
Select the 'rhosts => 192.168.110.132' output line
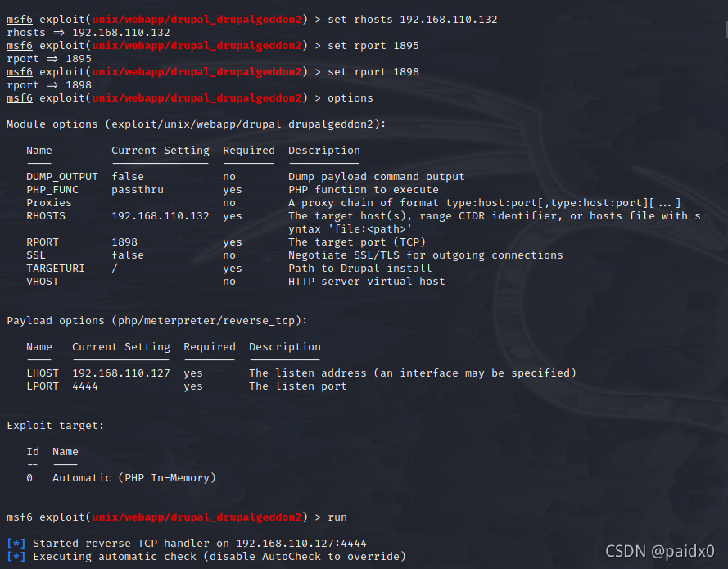click(88, 33)
